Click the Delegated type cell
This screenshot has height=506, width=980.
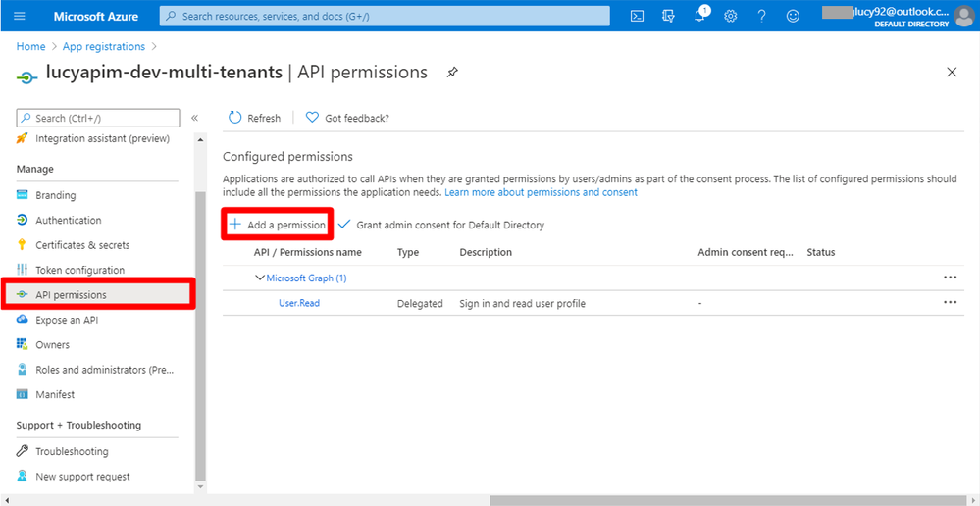420,304
